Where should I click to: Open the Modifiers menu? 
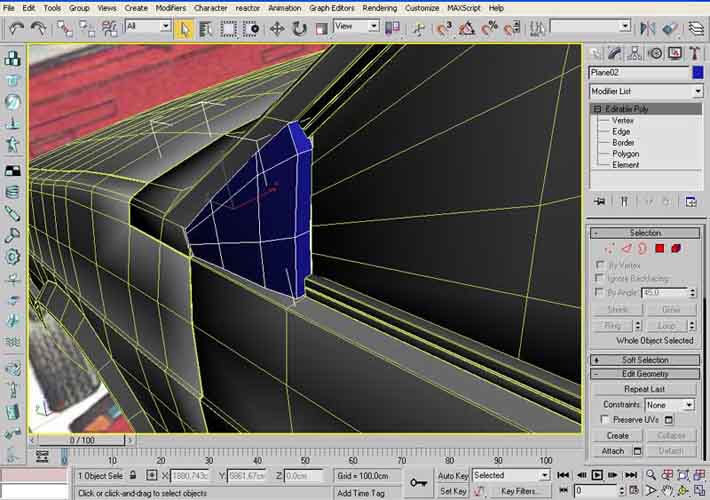[171, 7]
